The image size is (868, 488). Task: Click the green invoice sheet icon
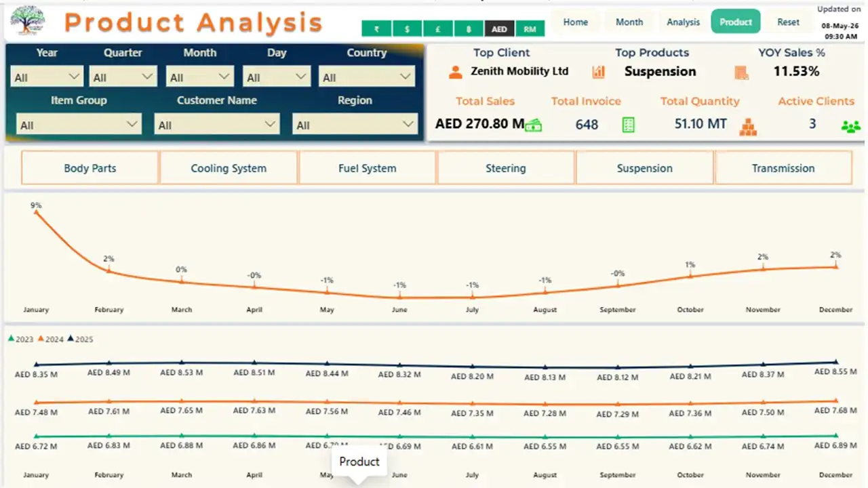click(x=629, y=125)
